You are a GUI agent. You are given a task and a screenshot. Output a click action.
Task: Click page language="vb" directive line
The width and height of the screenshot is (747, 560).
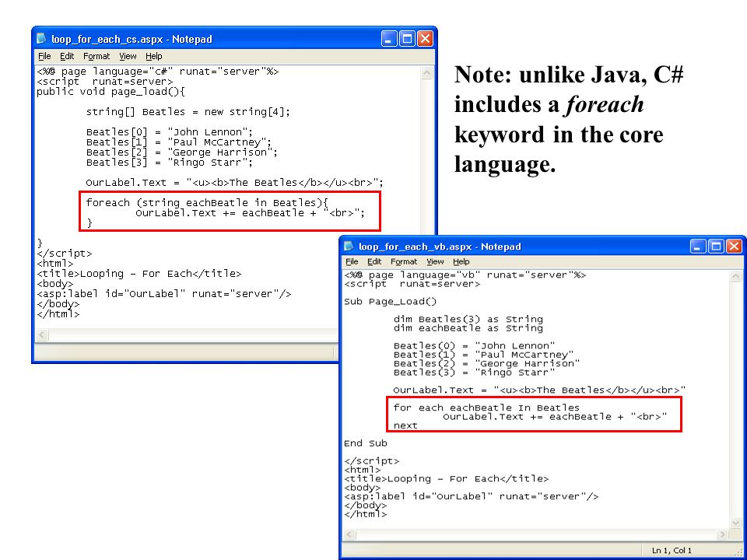point(465,275)
